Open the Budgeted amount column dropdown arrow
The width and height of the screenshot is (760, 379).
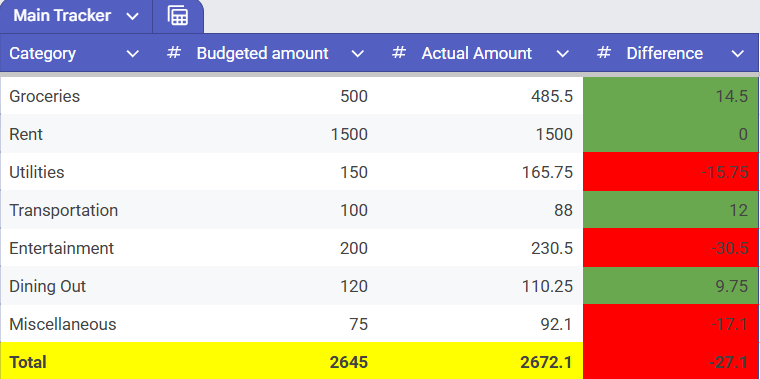click(357, 54)
